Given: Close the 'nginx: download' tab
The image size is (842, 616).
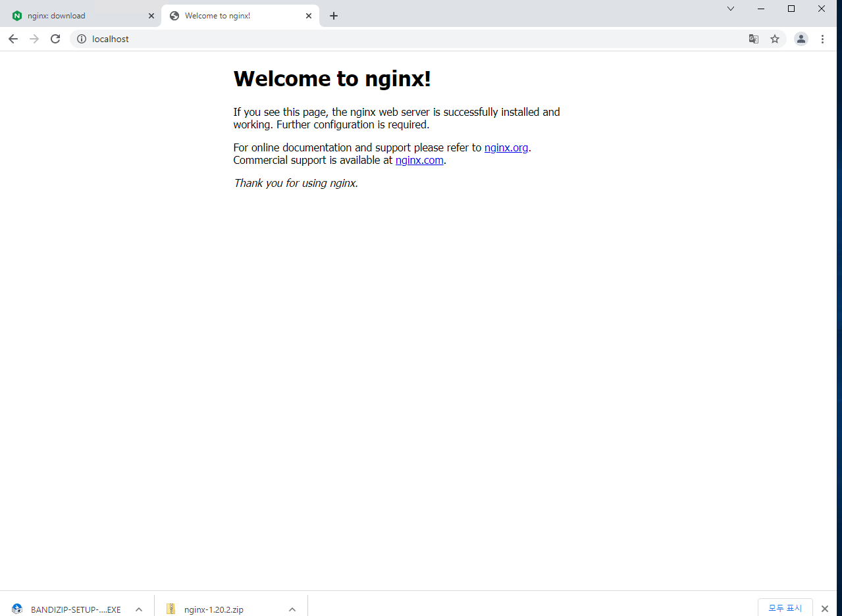Looking at the screenshot, I should (151, 16).
